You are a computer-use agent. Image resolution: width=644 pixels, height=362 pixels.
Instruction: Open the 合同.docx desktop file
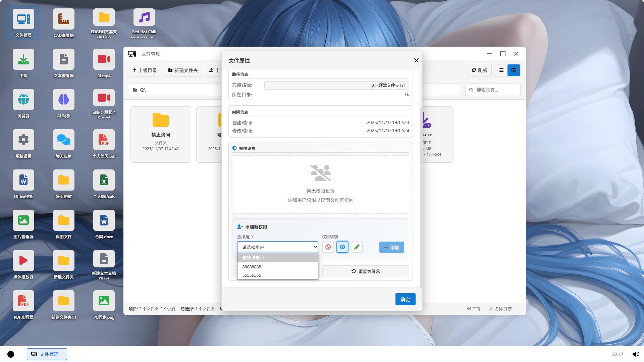[x=104, y=224]
